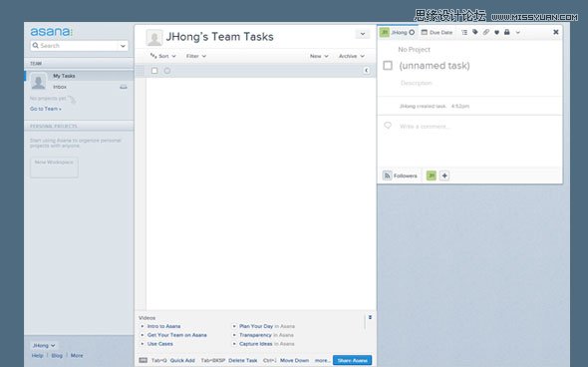Select My Tasks in the sidebar

64,76
